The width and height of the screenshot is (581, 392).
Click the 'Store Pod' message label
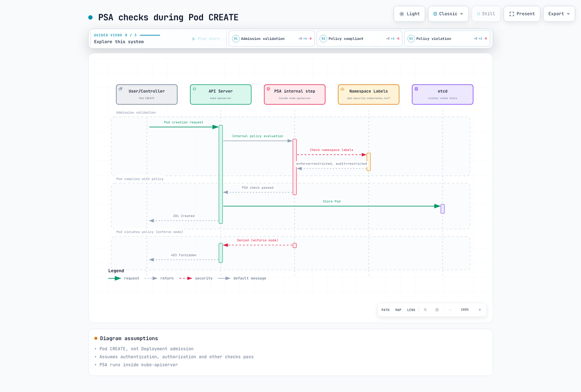pyautogui.click(x=332, y=201)
